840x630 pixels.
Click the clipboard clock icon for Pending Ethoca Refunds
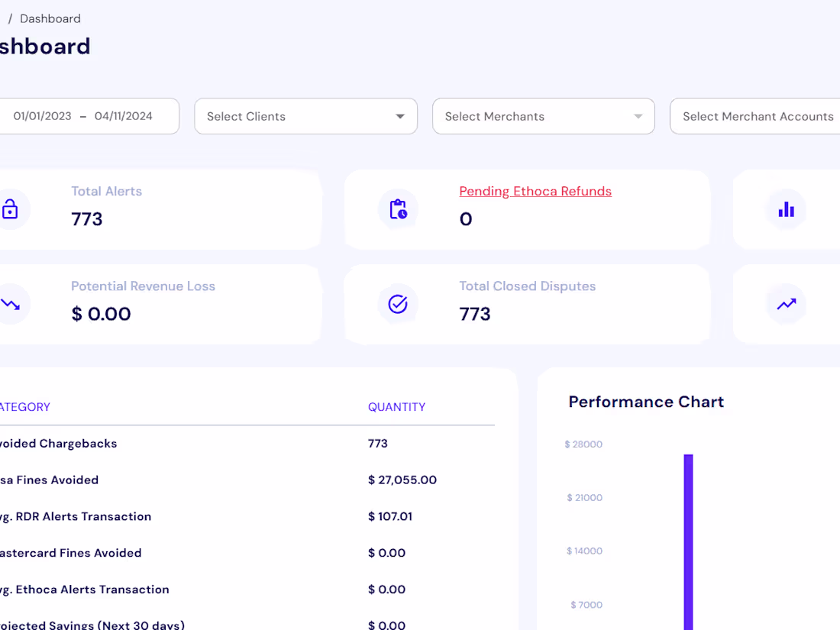pos(398,209)
